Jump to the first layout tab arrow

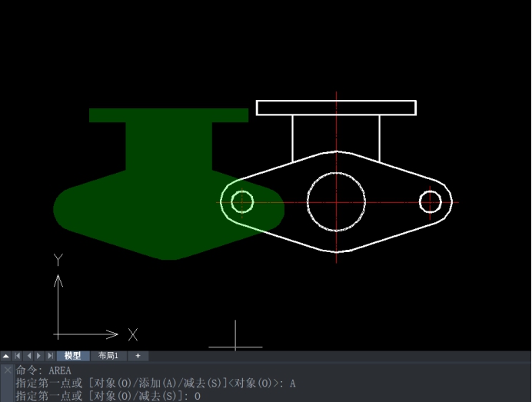pos(18,356)
